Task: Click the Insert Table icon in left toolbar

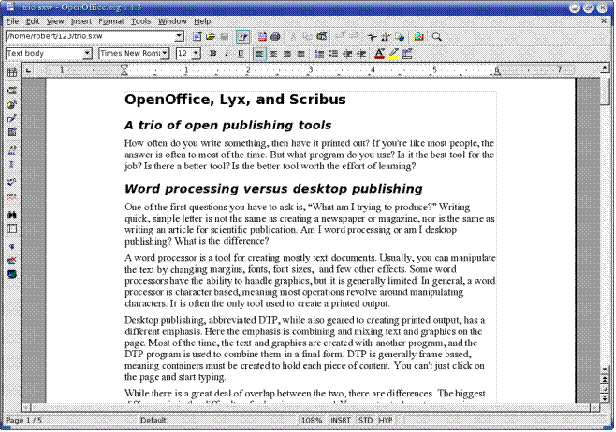Action: (x=12, y=72)
